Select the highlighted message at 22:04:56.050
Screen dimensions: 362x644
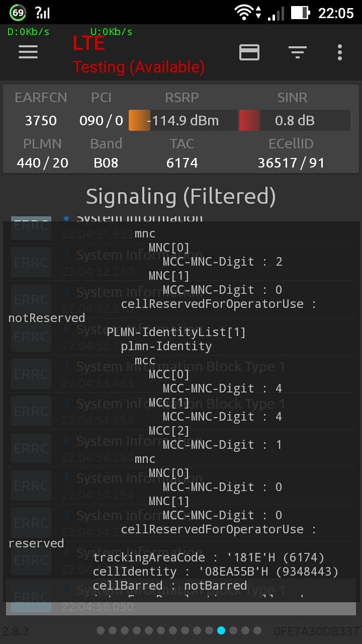click(x=180, y=598)
